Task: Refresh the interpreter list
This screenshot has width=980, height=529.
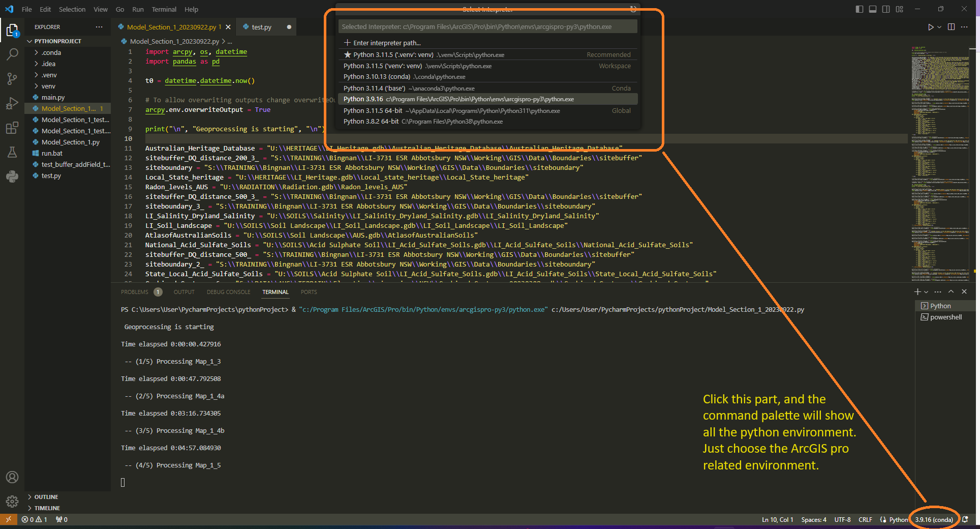Action: (x=633, y=9)
